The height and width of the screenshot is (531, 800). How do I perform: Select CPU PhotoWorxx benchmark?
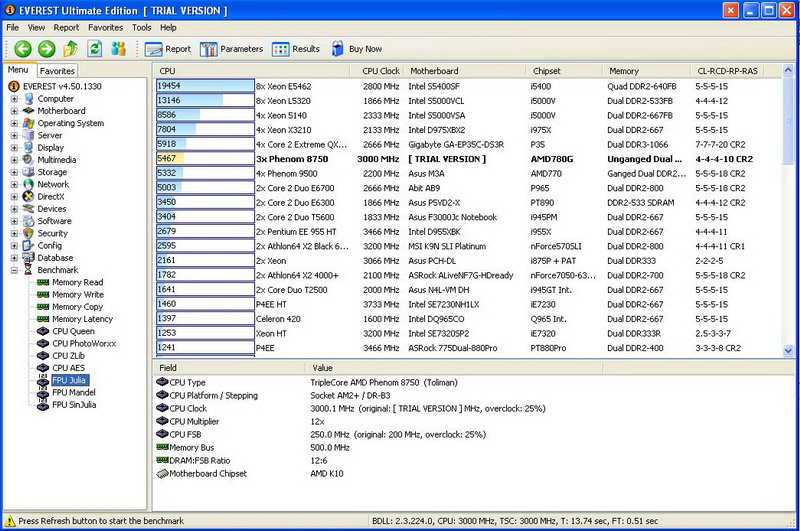[x=84, y=343]
